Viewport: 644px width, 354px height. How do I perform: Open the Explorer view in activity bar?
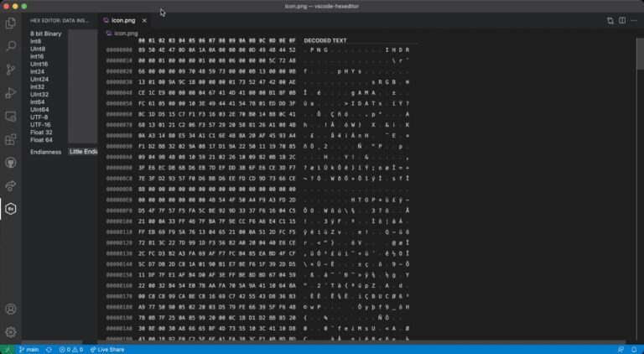[11, 23]
